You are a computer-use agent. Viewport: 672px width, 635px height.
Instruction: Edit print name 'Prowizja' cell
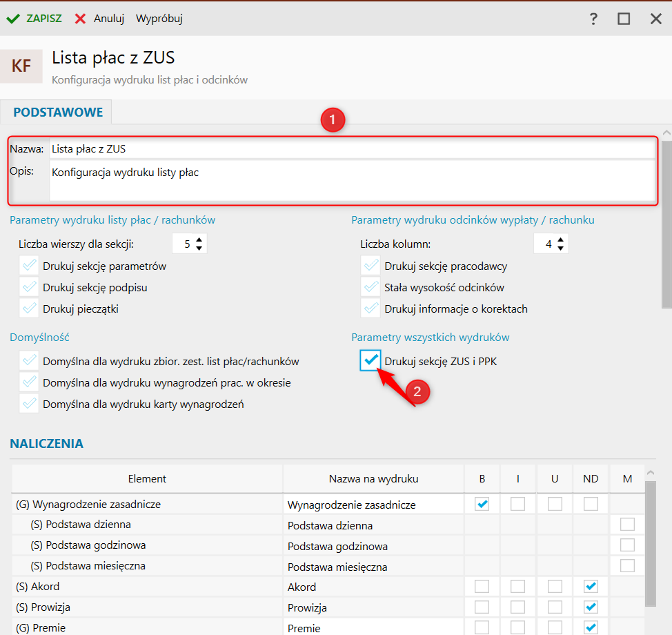click(373, 607)
